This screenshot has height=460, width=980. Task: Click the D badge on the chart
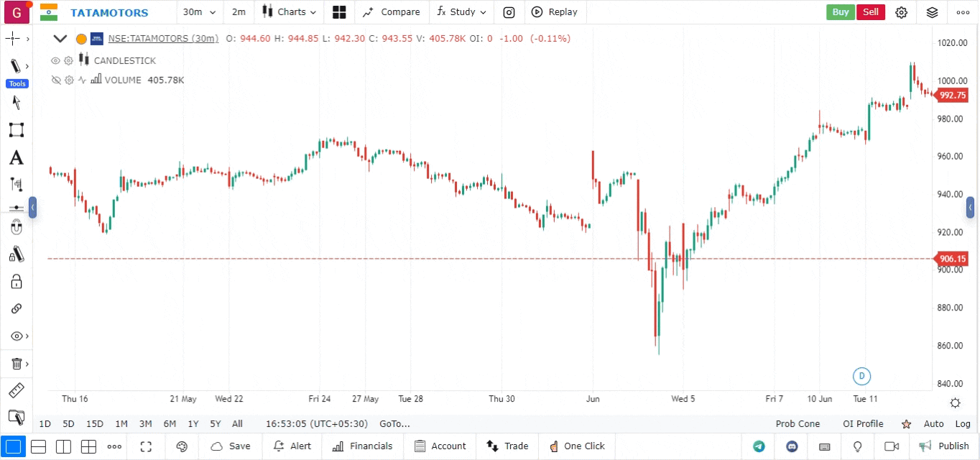point(861,376)
